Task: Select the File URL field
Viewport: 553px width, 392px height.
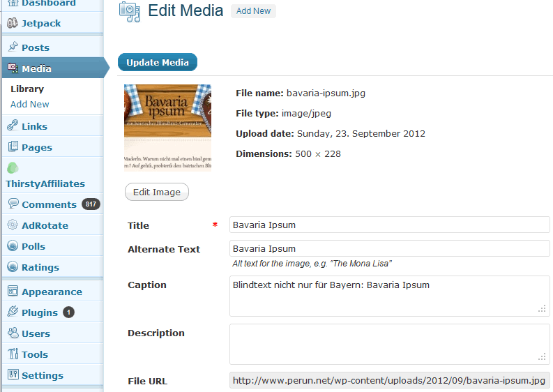Action: point(389,380)
